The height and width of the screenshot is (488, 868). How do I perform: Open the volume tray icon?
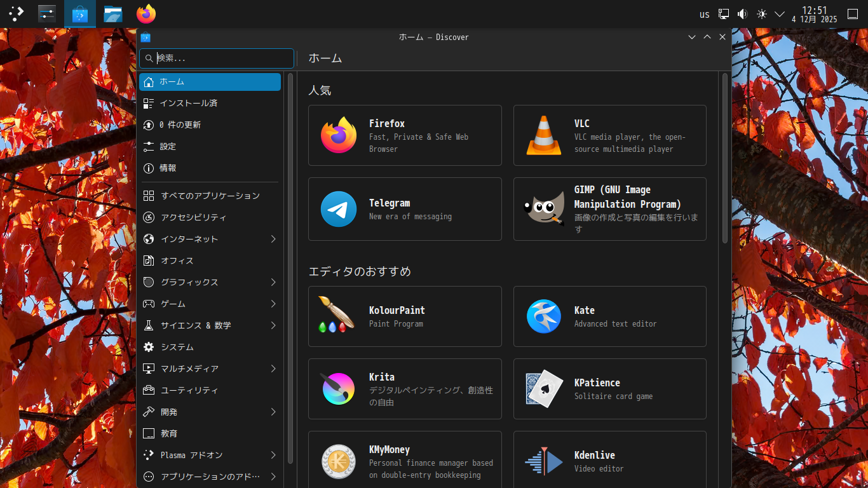pyautogui.click(x=743, y=14)
